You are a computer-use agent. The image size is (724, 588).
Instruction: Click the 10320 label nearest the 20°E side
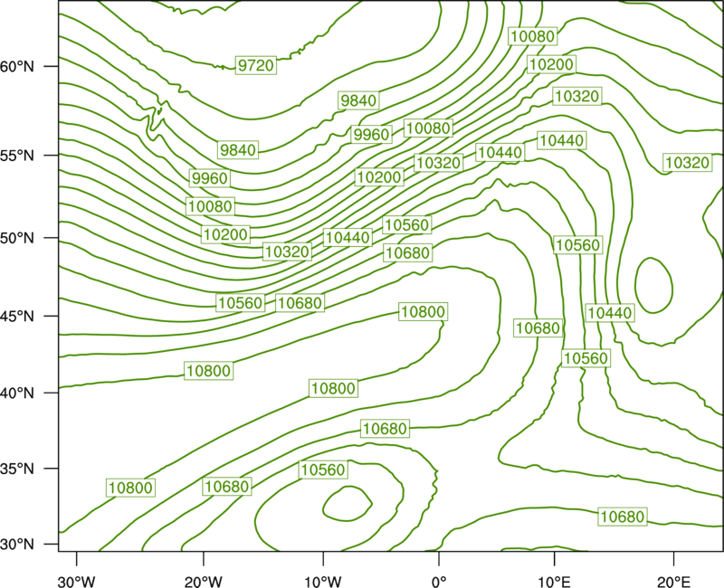pyautogui.click(x=687, y=163)
